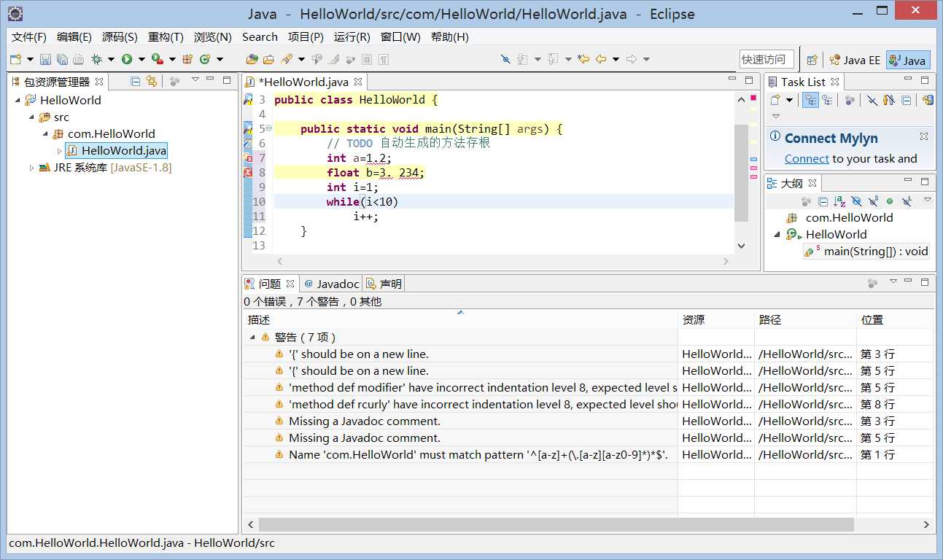The image size is (943, 560).
Task: Select com.HelloWorld package in Package Explorer
Action: 112,133
